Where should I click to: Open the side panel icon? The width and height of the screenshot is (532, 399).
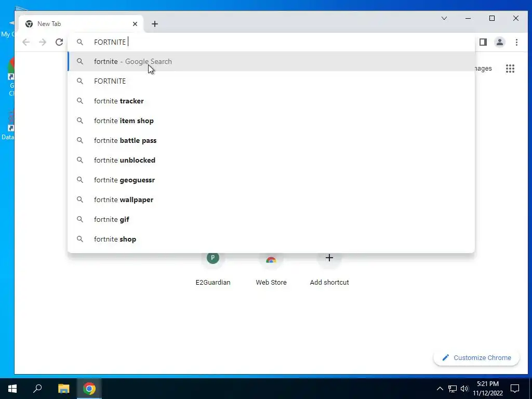click(483, 42)
